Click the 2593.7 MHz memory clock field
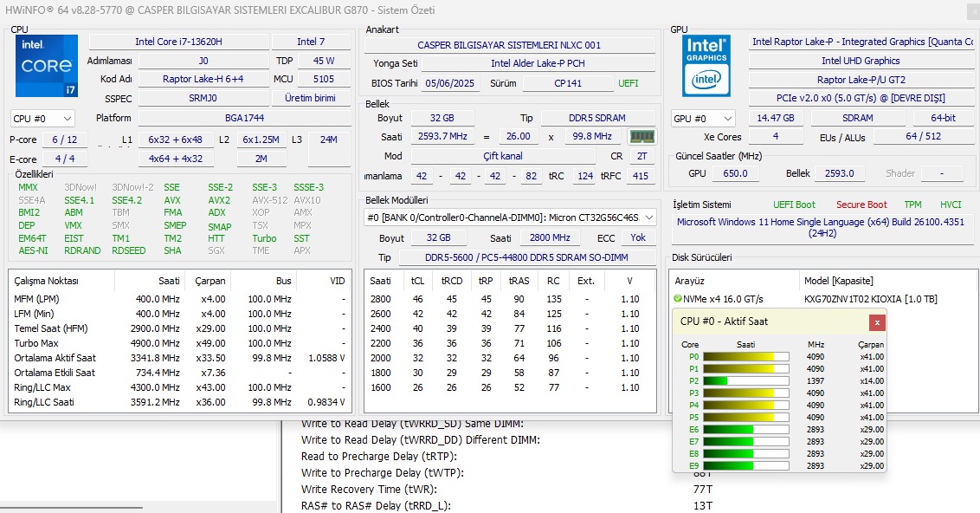980x513 pixels. pos(442,136)
